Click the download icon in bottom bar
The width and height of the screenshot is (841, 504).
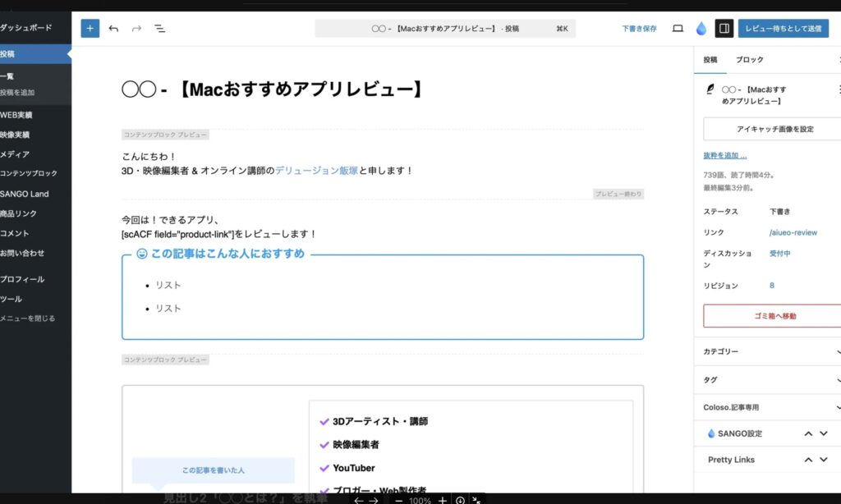(x=460, y=500)
